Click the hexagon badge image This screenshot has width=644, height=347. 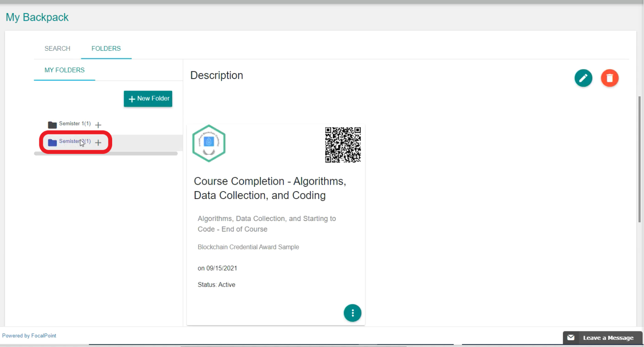(209, 143)
